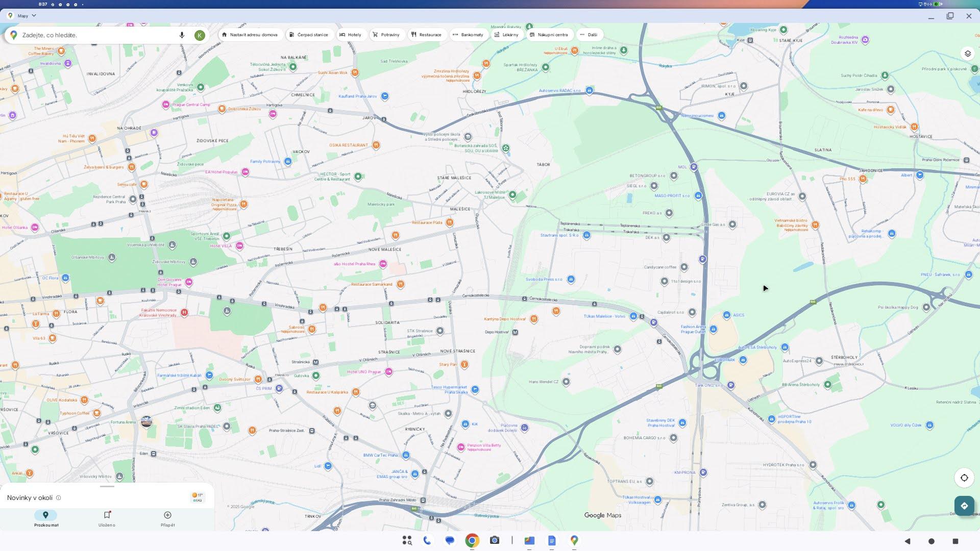
Task: Select the Depo Hostivař metro marker
Action: tap(515, 332)
